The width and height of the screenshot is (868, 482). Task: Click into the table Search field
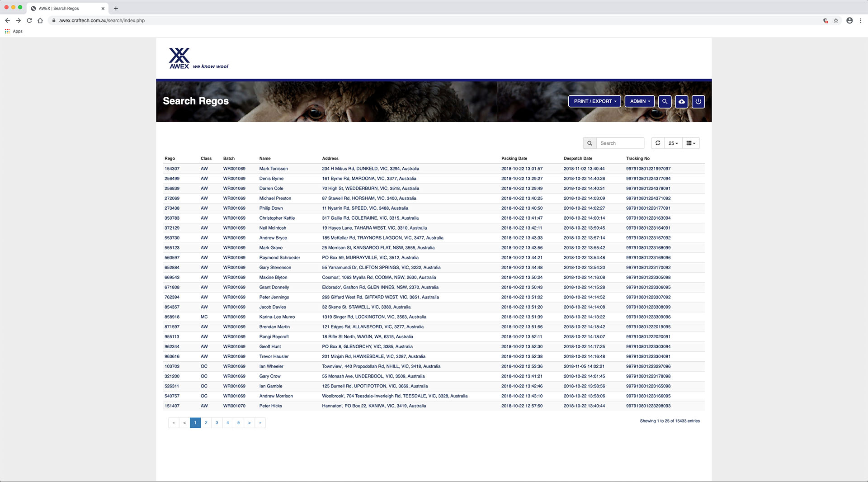pos(620,143)
